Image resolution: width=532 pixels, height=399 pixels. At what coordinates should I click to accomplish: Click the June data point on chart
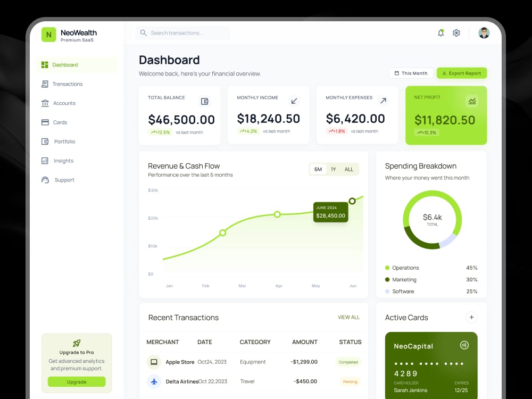coord(352,201)
